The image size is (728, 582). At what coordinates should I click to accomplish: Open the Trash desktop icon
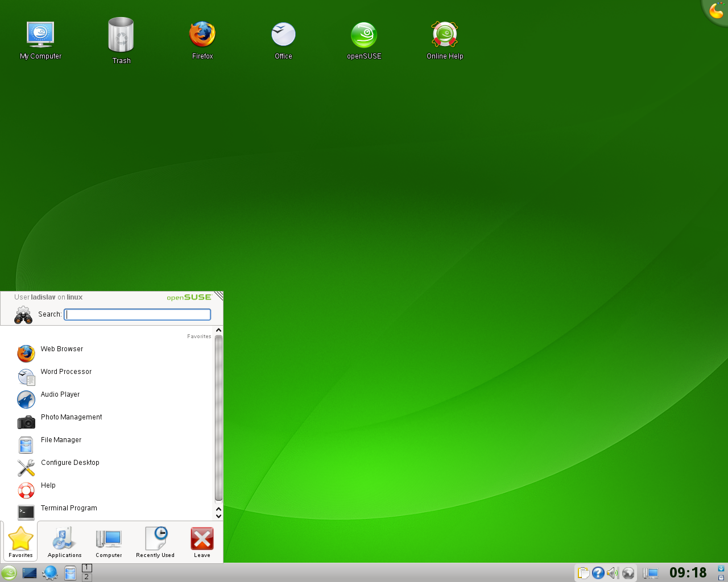click(121, 40)
